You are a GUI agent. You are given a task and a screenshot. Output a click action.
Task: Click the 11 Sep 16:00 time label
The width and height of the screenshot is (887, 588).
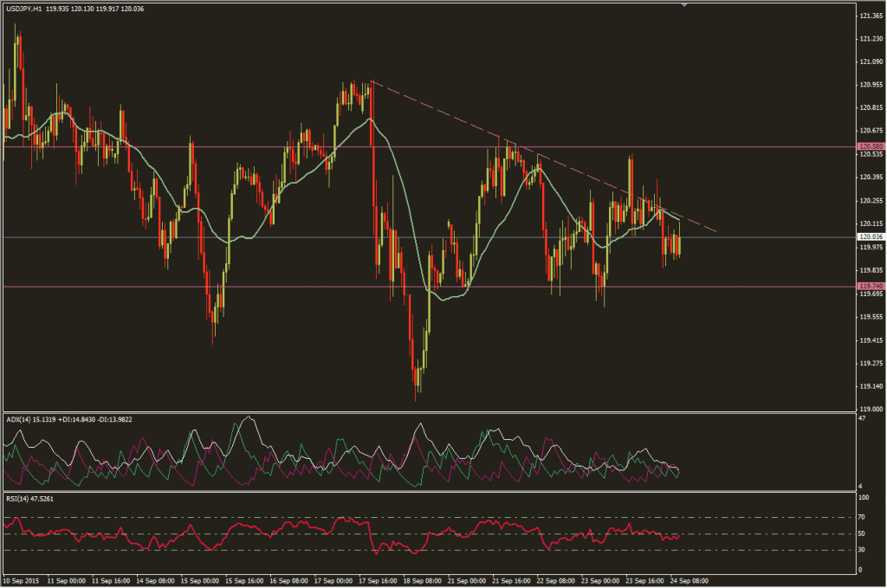pyautogui.click(x=111, y=581)
